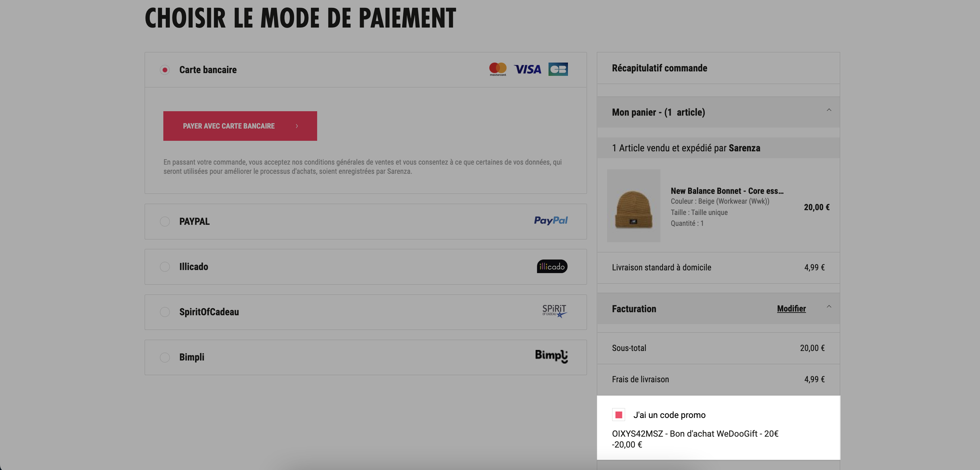Open the New Balance bonnet thumbnail

click(633, 206)
